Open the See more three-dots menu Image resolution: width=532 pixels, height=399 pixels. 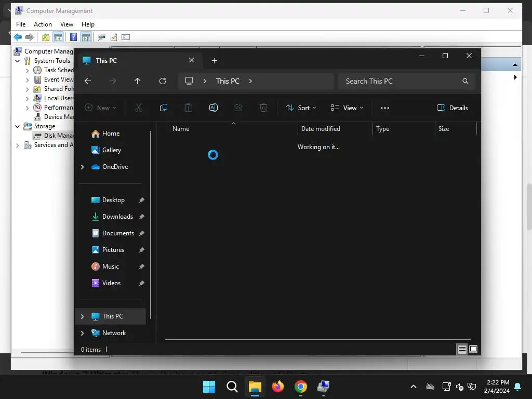coord(385,108)
